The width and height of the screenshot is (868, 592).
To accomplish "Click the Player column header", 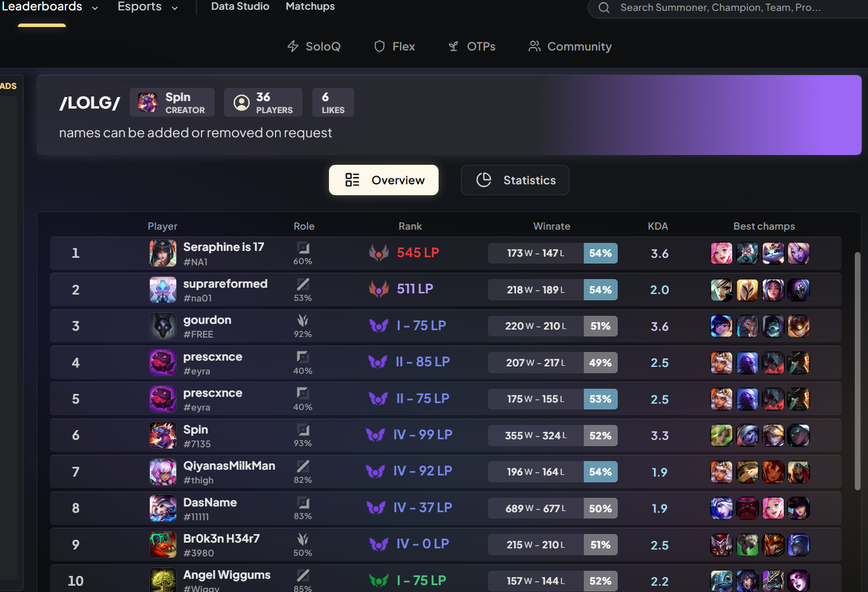I will 162,226.
